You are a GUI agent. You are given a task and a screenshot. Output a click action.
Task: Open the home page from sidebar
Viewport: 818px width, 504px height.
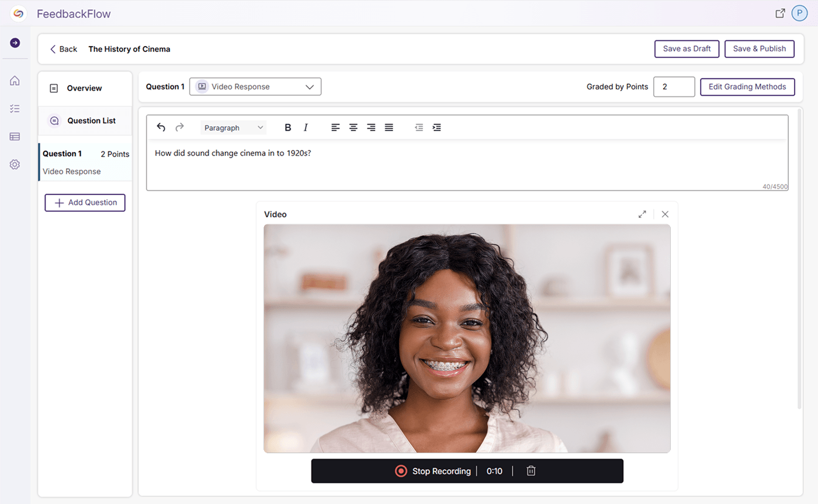coord(15,81)
